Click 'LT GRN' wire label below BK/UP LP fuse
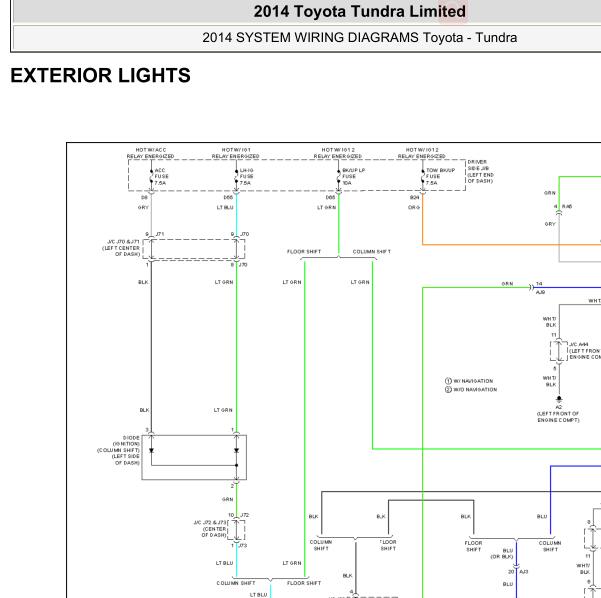The width and height of the screenshot is (601, 598). 327,207
